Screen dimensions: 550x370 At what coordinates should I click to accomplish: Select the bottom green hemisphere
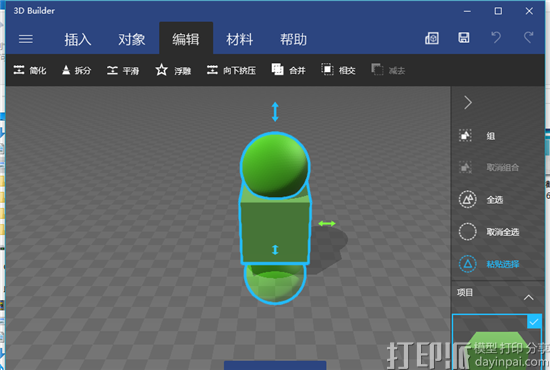point(275,283)
